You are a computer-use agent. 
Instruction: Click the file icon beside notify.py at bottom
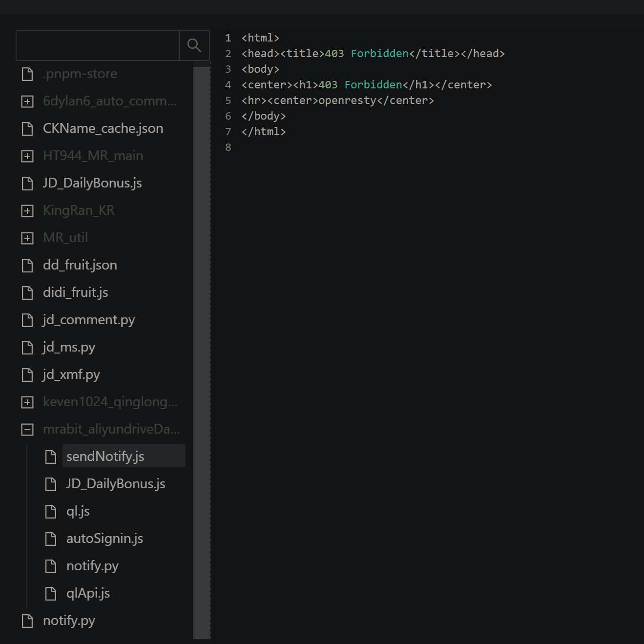click(x=27, y=621)
